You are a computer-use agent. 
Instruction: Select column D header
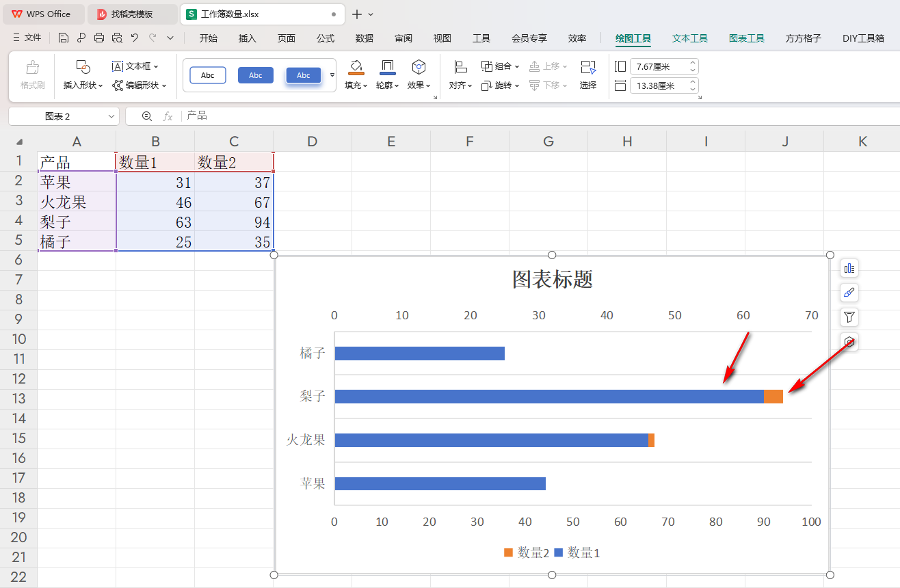click(x=313, y=142)
